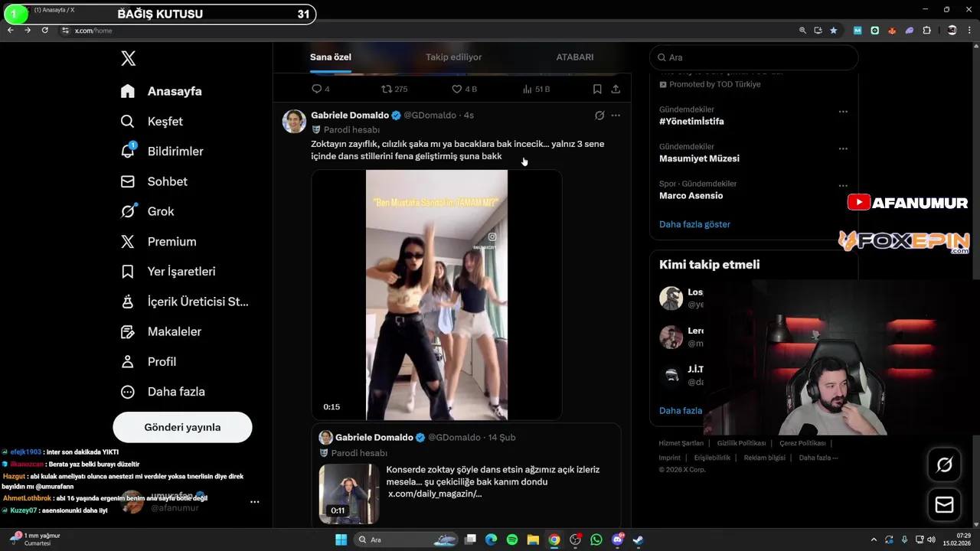980x551 pixels.
Task: Open floating messages envelope button
Action: click(x=944, y=505)
